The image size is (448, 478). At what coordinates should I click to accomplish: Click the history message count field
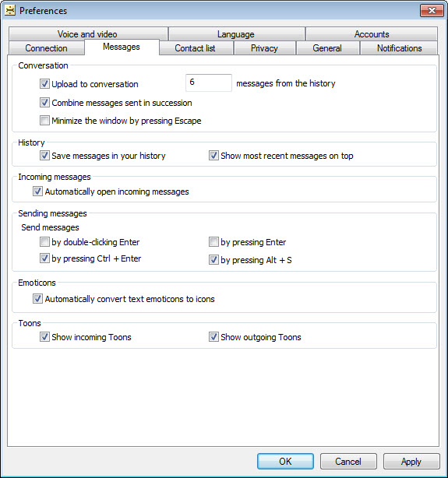tap(209, 83)
